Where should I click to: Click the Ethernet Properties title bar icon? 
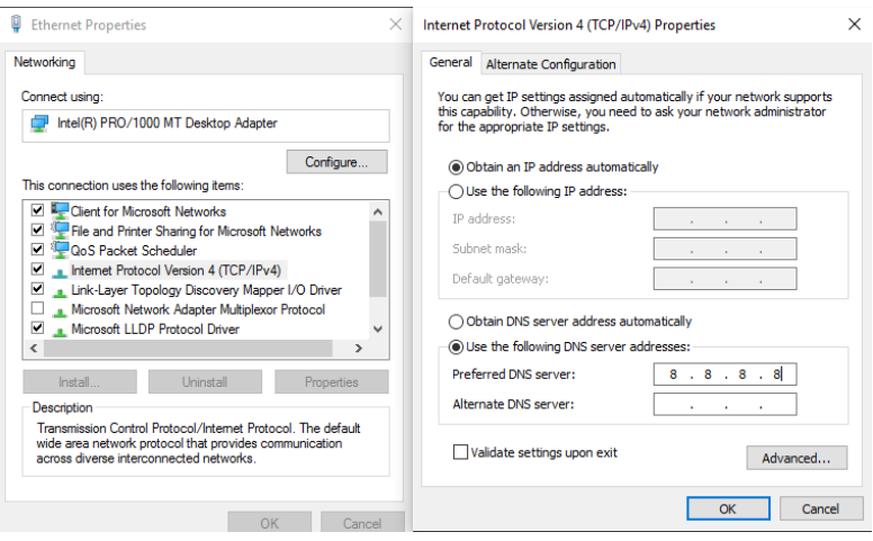pos(17,24)
